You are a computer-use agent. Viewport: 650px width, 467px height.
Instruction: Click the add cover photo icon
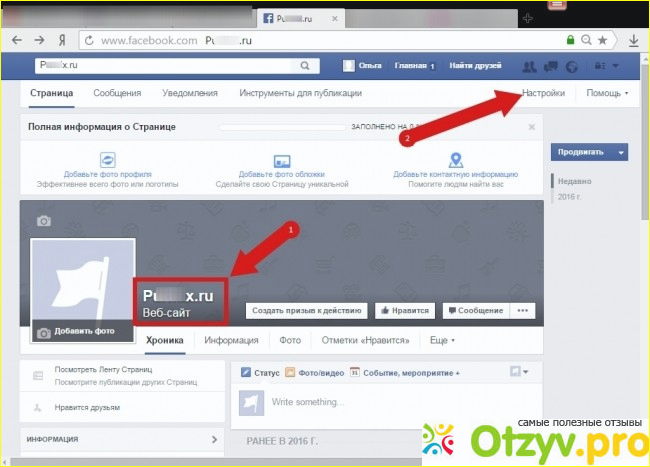(x=282, y=160)
